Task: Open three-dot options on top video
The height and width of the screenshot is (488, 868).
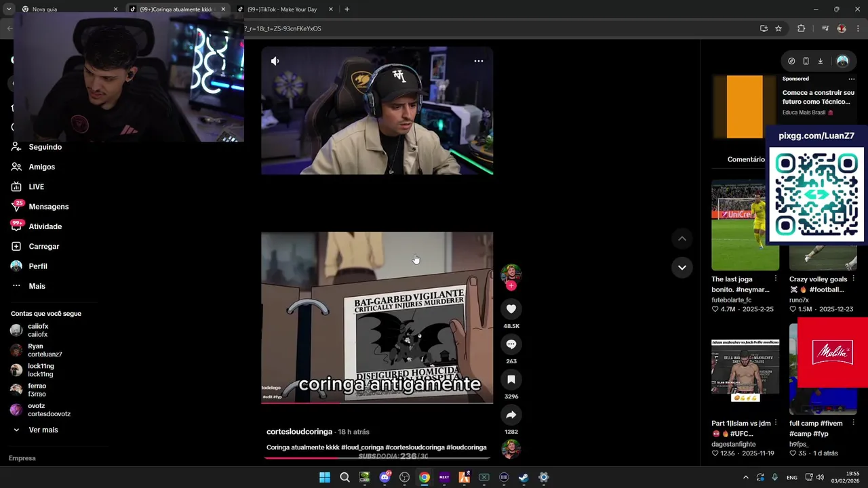Action: point(478,61)
